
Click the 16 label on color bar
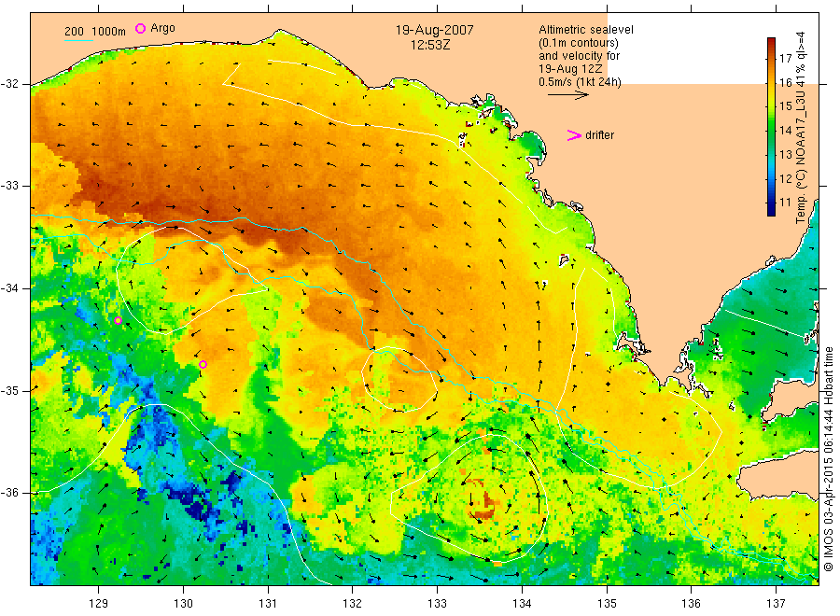785,82
